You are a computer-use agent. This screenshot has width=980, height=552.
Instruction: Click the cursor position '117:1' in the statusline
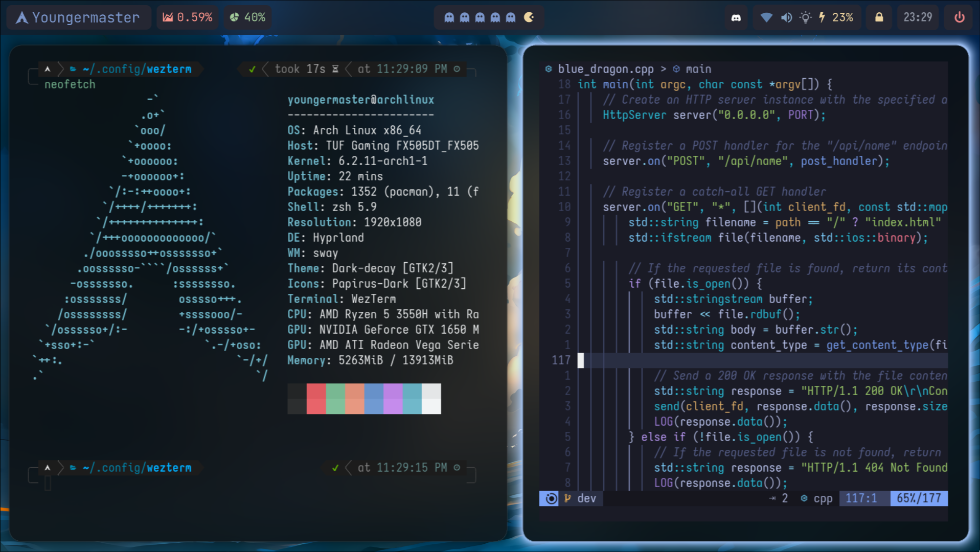tap(861, 498)
